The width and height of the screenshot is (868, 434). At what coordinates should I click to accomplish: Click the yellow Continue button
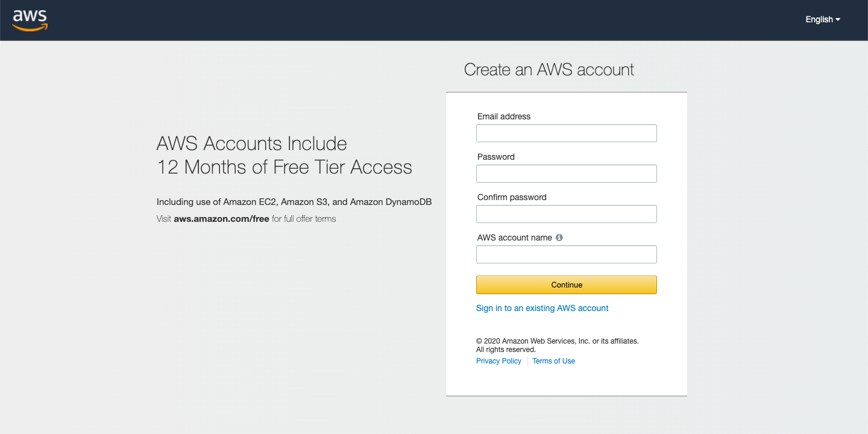click(567, 285)
